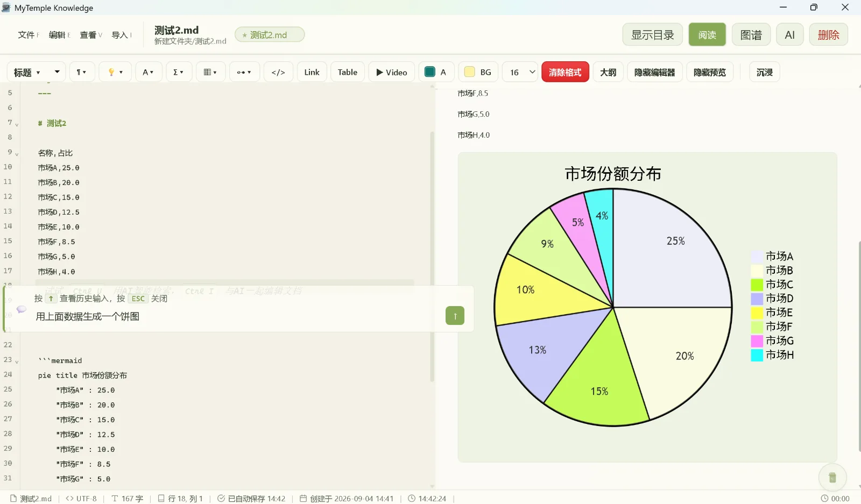
Task: Click the ESC key hint to close
Action: click(x=138, y=299)
